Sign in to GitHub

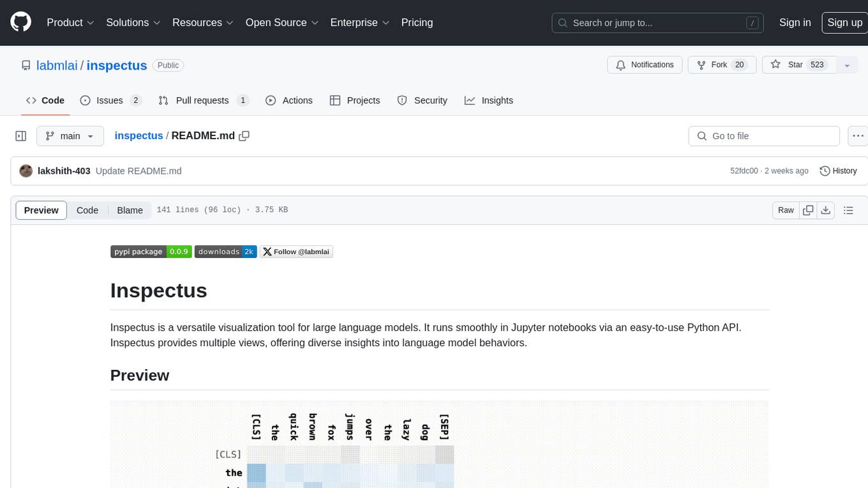pos(795,22)
